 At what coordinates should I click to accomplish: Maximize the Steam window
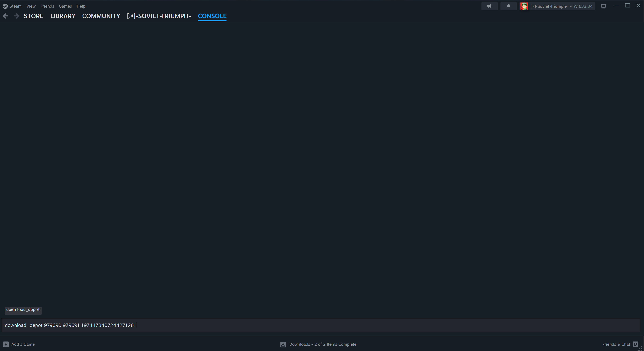click(628, 6)
